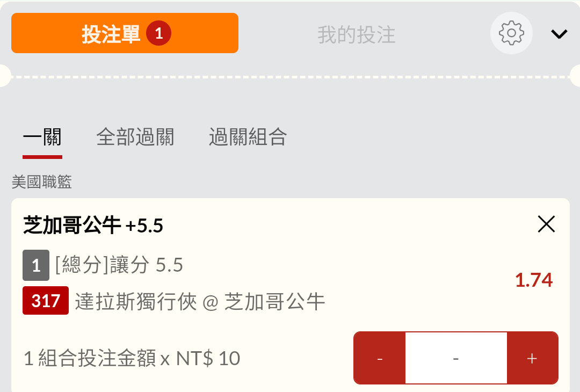Open the 過關組合 tab
Viewport: 580px width, 392px height.
coord(248,137)
